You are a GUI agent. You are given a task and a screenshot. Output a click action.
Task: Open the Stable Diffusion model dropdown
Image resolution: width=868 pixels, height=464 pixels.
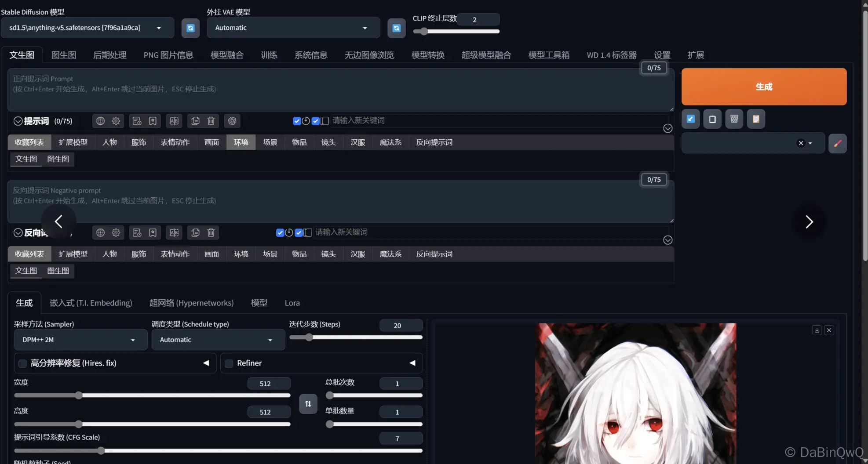(88, 28)
